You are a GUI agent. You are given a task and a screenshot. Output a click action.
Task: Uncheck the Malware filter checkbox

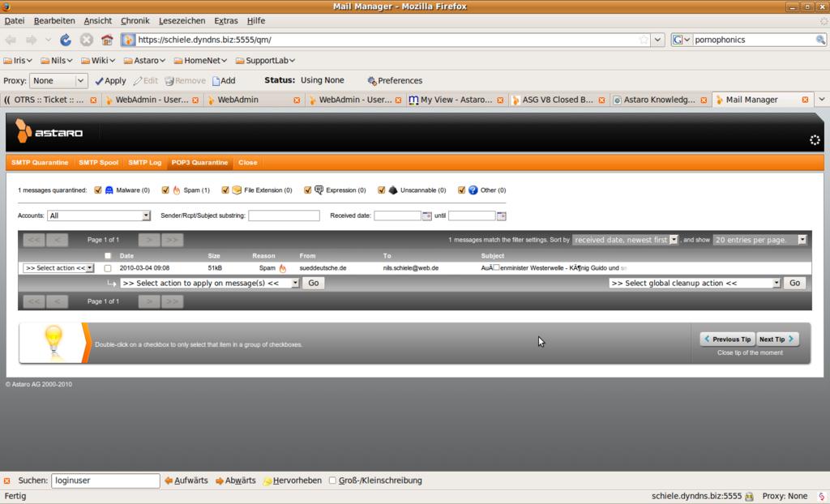[98, 190]
